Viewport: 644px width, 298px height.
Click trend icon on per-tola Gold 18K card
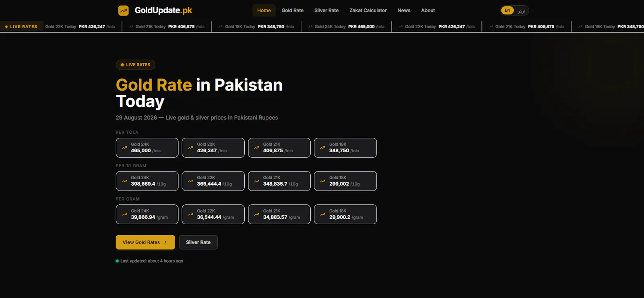pos(323,148)
